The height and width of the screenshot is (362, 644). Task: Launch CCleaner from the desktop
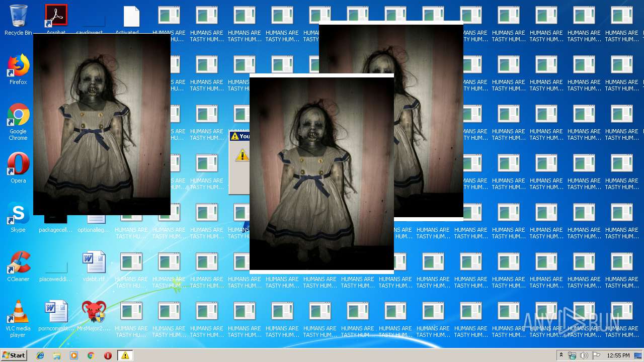click(18, 266)
